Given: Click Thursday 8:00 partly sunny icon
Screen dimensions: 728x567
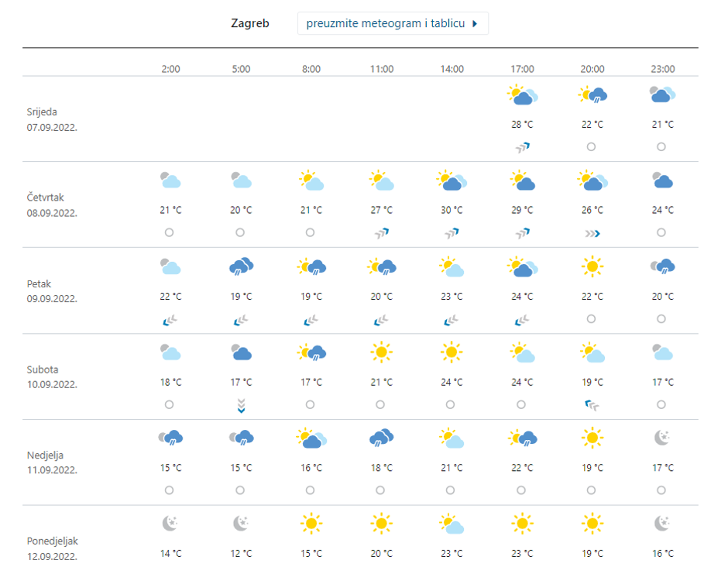Looking at the screenshot, I should (x=311, y=182).
